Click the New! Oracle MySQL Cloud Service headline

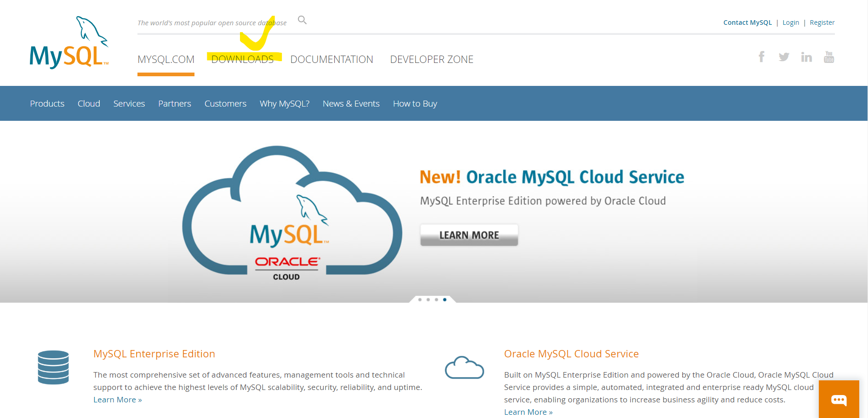(552, 177)
